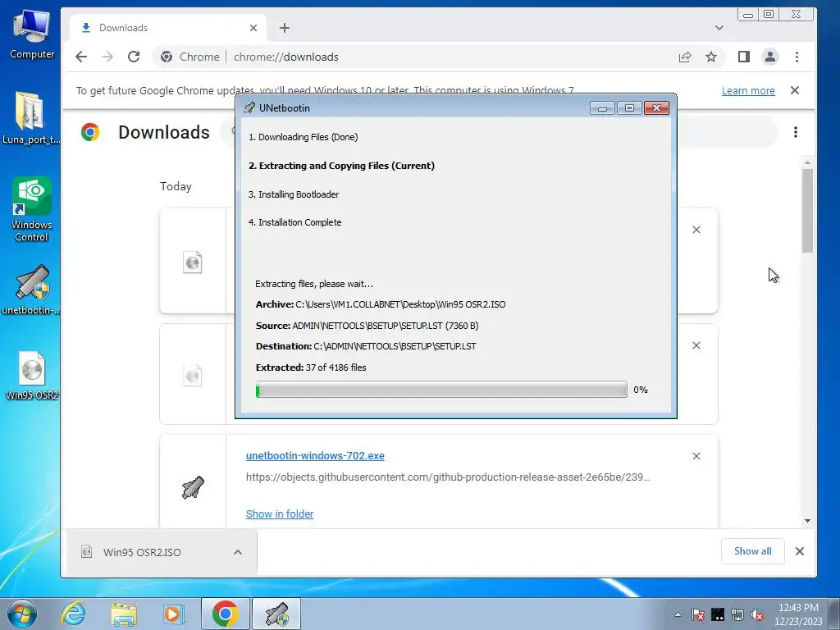Click the first download's disc file icon
The height and width of the screenshot is (630, 840).
pos(192,262)
